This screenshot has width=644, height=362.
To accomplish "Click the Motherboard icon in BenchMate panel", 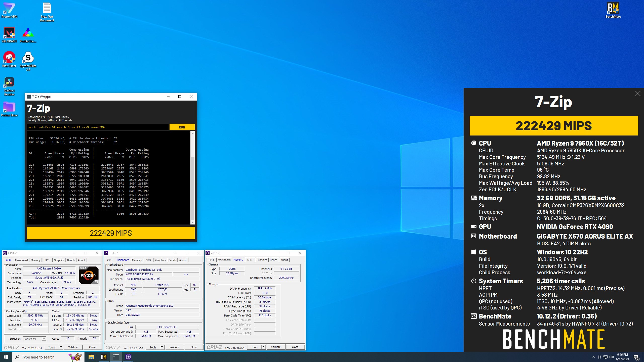I will tap(473, 236).
